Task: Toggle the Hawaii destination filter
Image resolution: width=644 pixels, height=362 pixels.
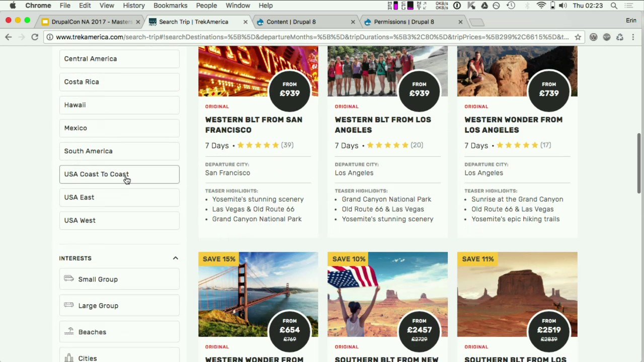Action: 119,105
